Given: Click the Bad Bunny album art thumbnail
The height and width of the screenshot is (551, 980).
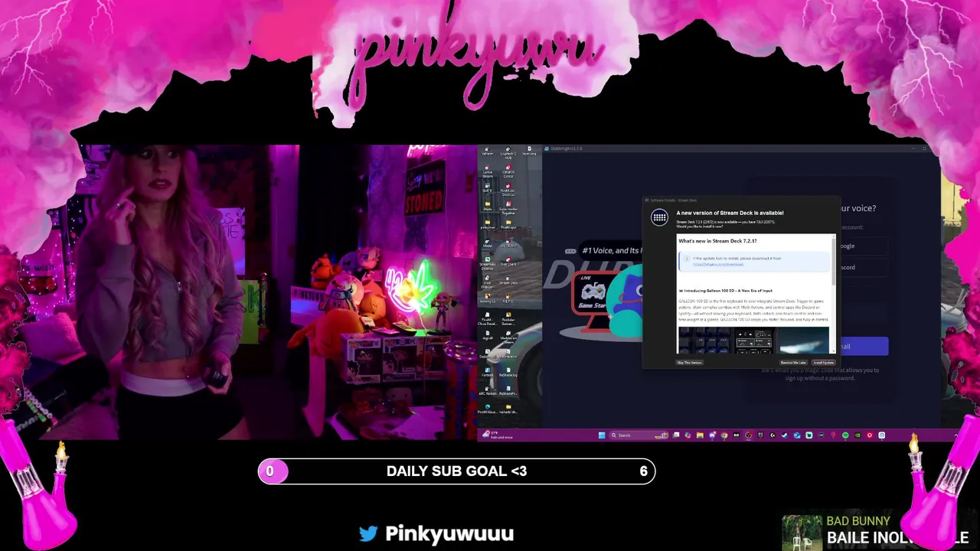Looking at the screenshot, I should [802, 533].
